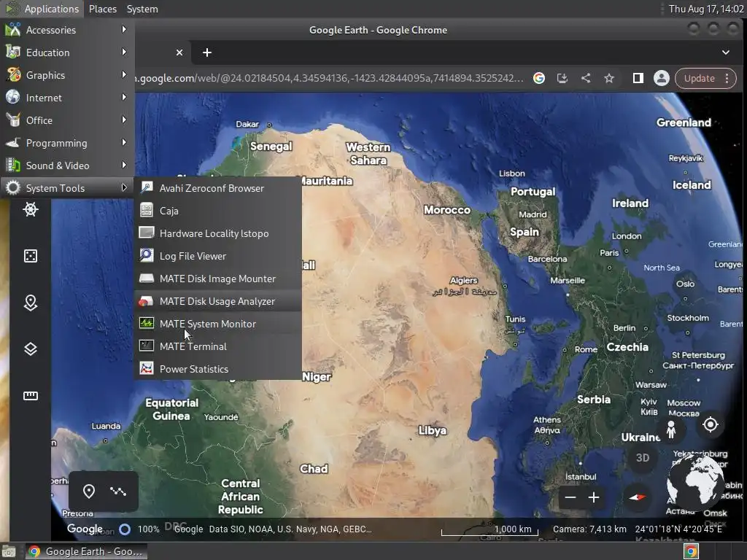Click coordinates 24°01'18"N 4°20'45"E
This screenshot has height=560, width=747.
[678, 529]
